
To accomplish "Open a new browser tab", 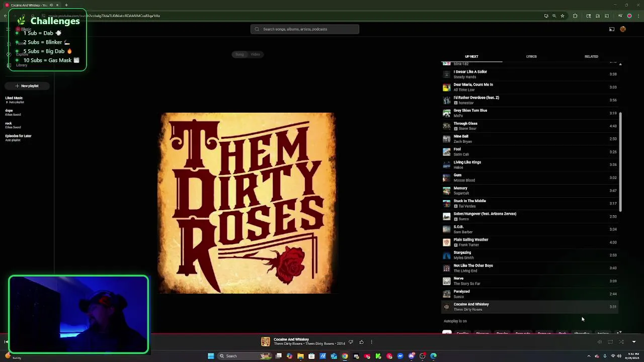I will [x=66, y=5].
